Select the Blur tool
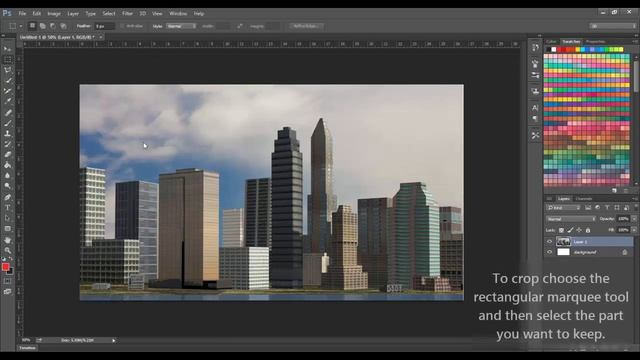Viewport: 640px width, 360px height. (7, 176)
